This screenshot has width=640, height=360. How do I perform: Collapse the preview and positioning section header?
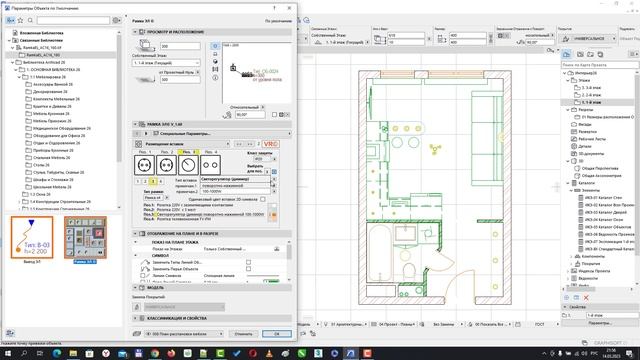pos(212,32)
